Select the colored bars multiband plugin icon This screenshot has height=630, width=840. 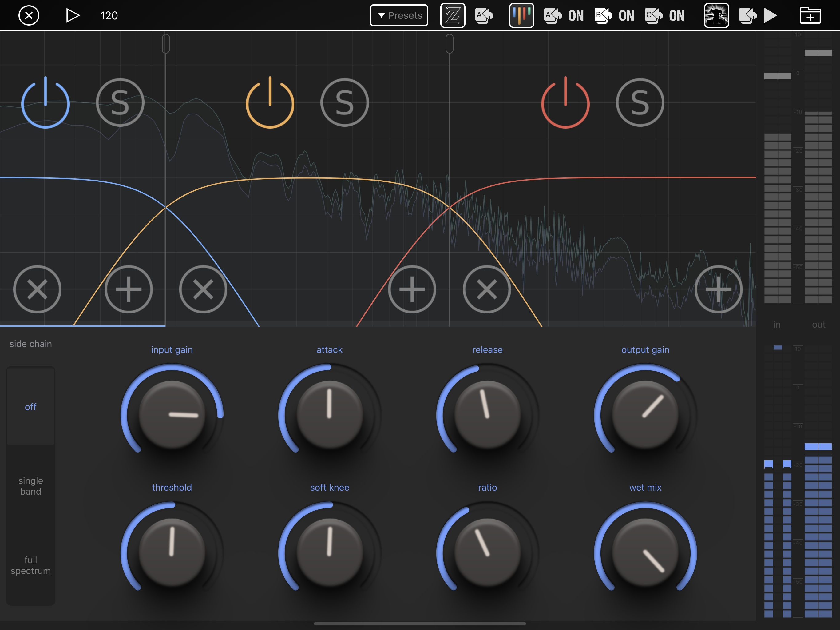pyautogui.click(x=521, y=16)
